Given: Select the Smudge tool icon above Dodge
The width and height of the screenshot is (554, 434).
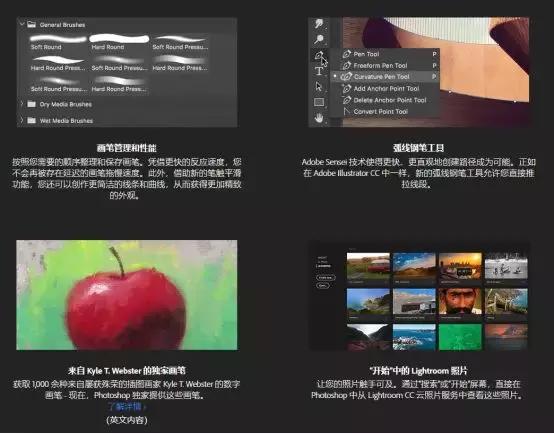Looking at the screenshot, I should click(x=319, y=24).
